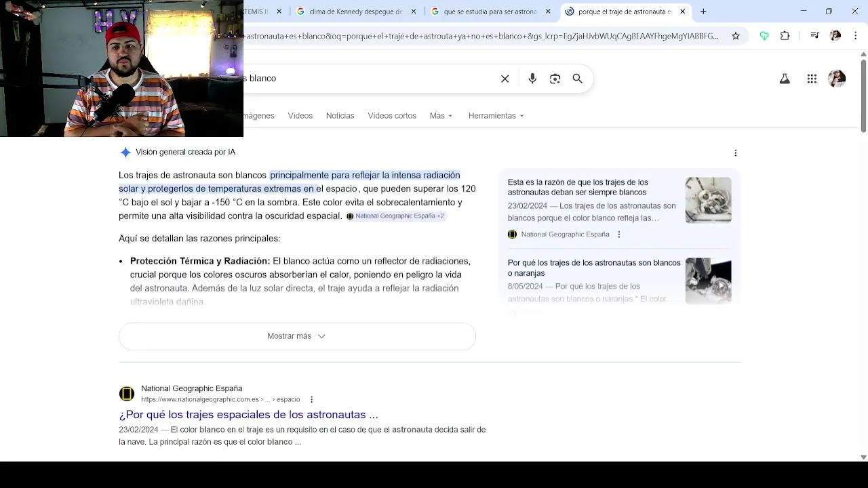Open Google Lens image search icon
868x488 pixels.
555,79
